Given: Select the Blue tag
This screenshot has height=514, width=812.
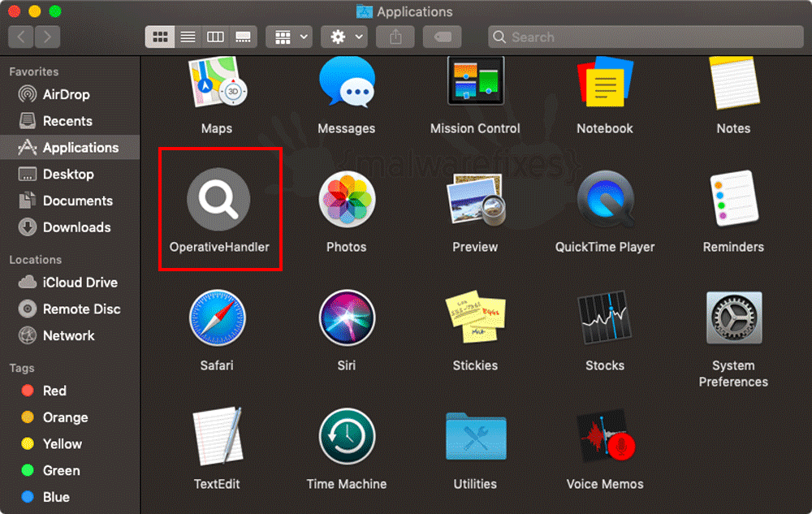Looking at the screenshot, I should coord(70,498).
